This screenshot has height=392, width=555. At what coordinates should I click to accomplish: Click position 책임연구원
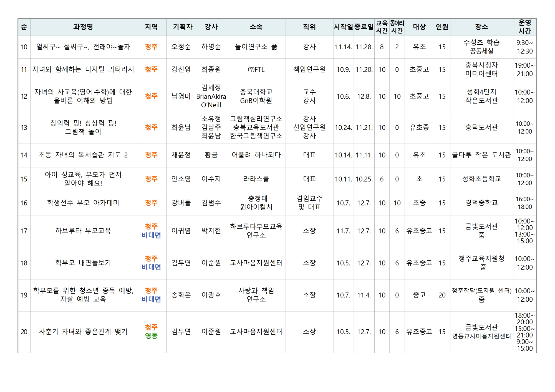coord(309,69)
